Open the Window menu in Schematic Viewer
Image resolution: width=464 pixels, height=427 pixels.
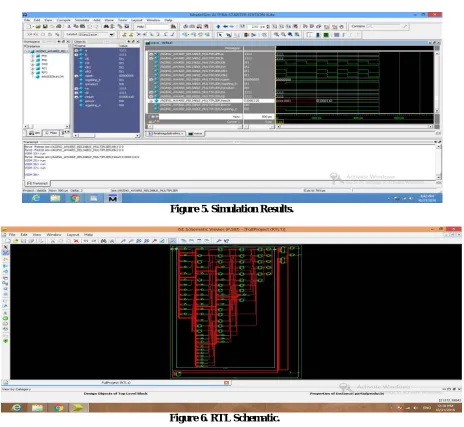pos(54,235)
